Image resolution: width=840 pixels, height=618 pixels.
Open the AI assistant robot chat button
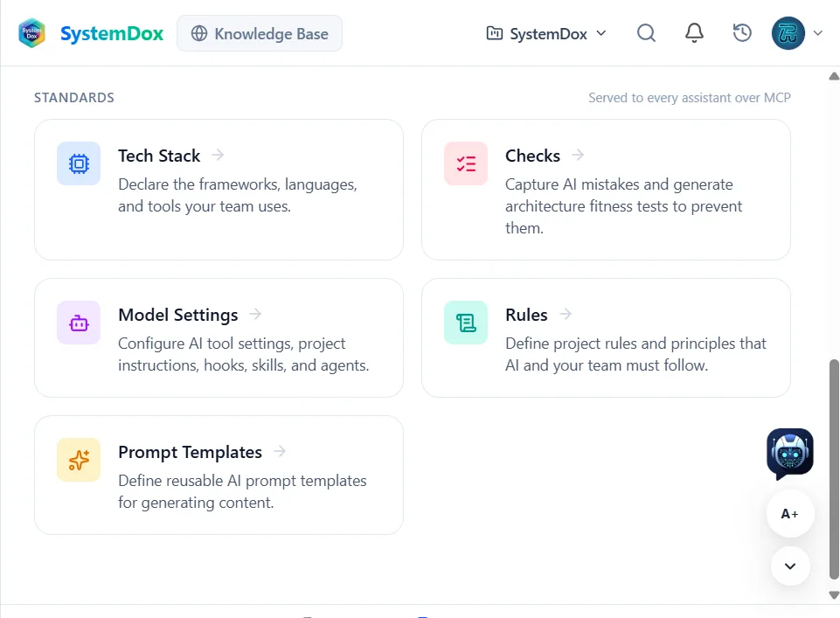click(x=790, y=454)
